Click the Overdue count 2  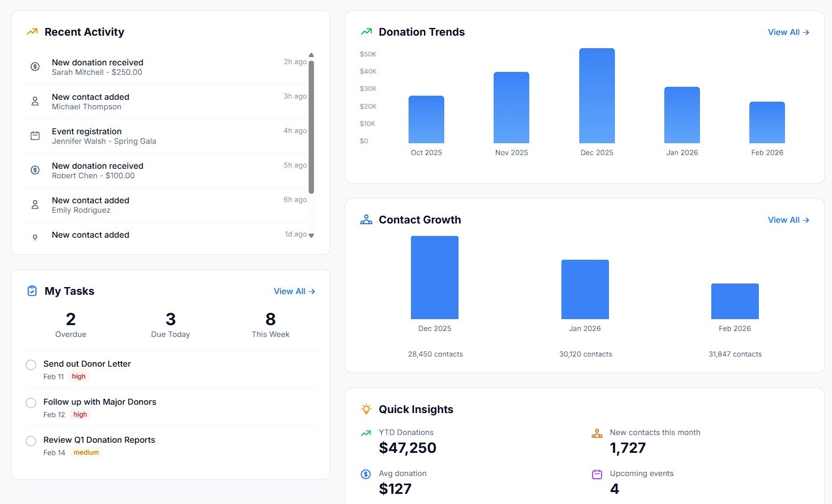[x=71, y=319]
